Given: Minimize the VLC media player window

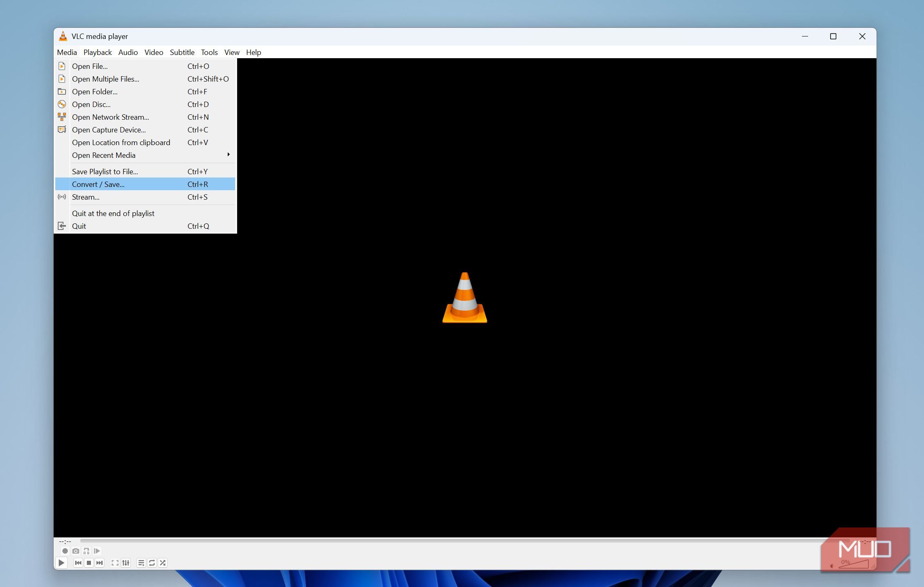Looking at the screenshot, I should pyautogui.click(x=805, y=36).
